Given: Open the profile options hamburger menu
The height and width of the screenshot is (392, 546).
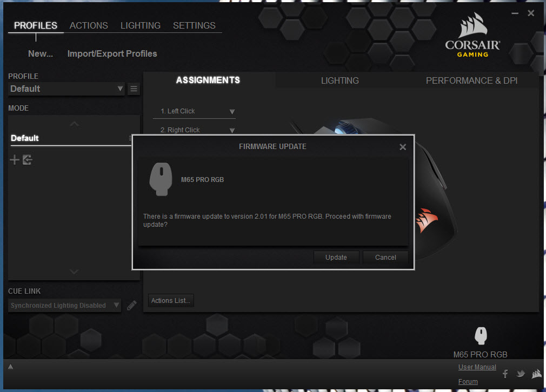Looking at the screenshot, I should [x=134, y=89].
